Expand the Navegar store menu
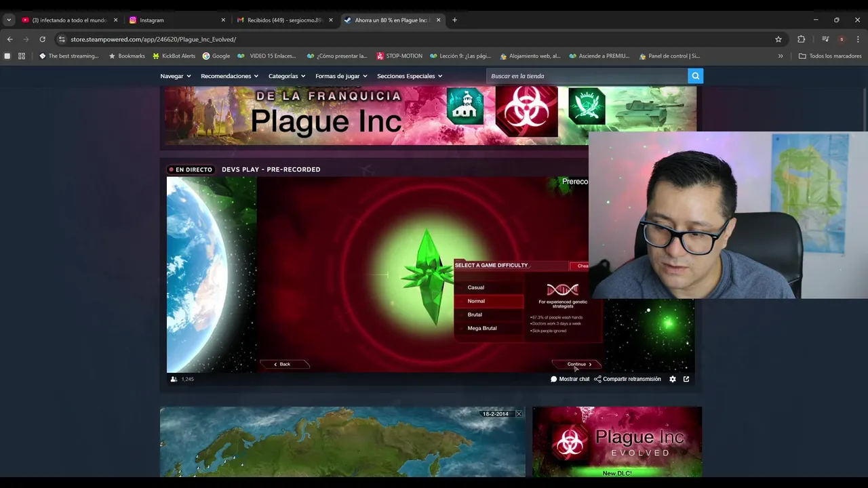The height and width of the screenshot is (488, 868). pos(176,76)
